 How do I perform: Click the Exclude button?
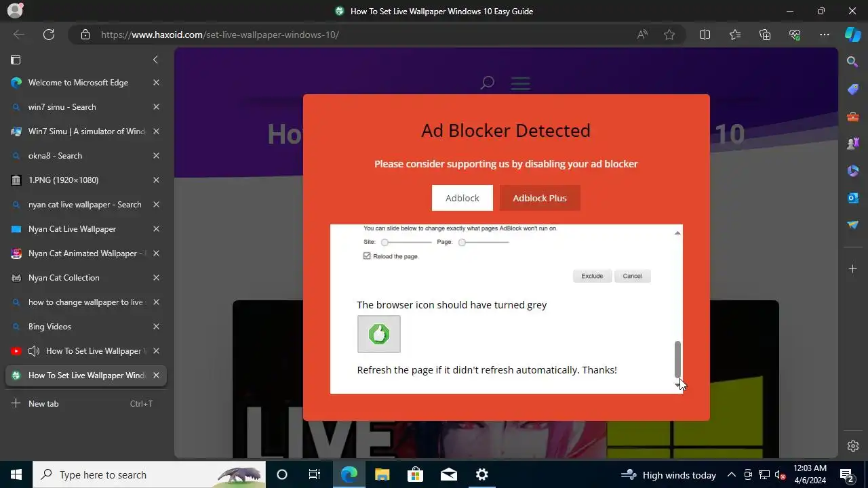pos(592,276)
